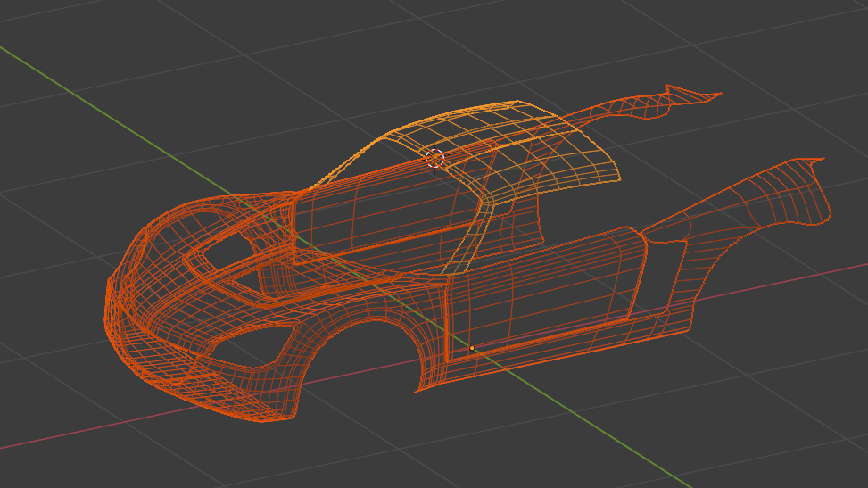Viewport: 868px width, 488px height.
Task: Click the orange object origin dot
Action: pyautogui.click(x=472, y=349)
